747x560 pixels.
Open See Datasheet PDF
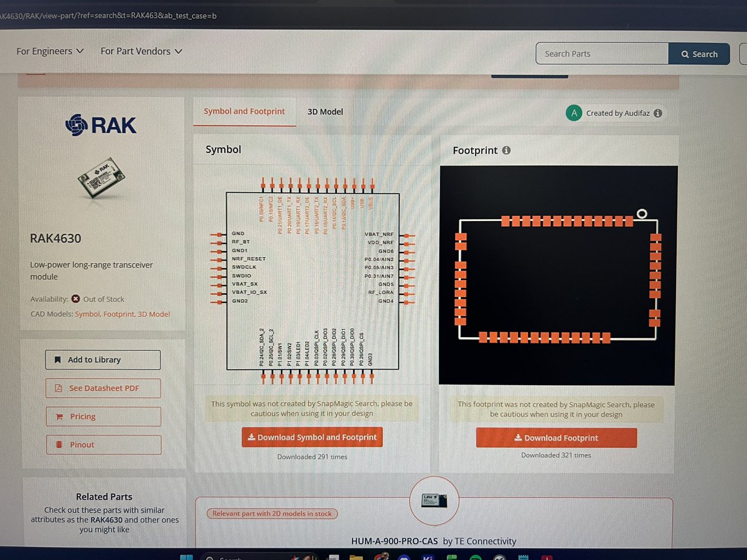point(103,388)
